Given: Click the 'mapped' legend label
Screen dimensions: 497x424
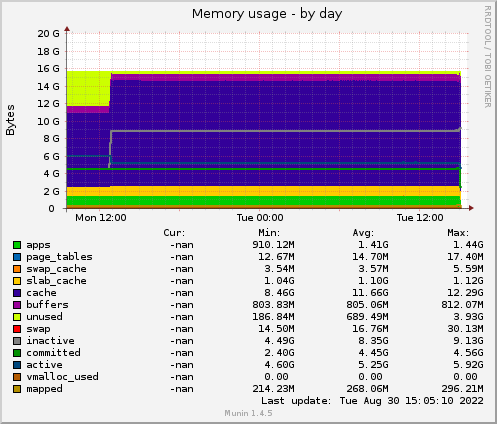Looking at the screenshot, I should [44, 389].
